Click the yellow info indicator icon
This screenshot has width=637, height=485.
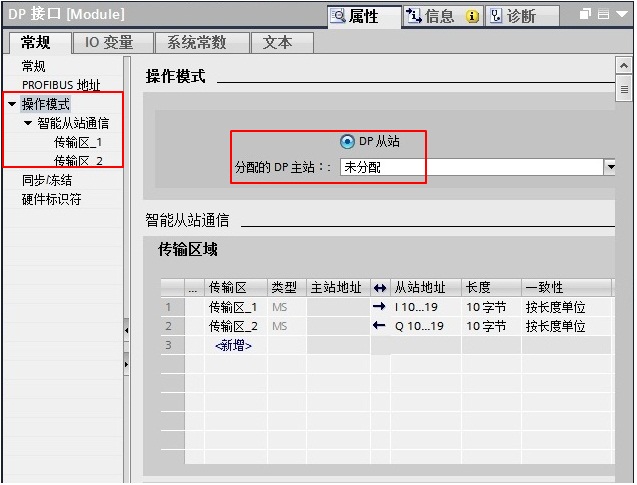[472, 17]
